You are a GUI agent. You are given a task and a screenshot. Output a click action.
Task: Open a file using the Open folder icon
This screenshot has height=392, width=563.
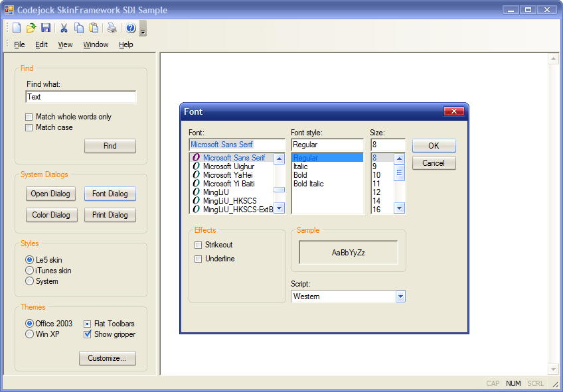31,28
